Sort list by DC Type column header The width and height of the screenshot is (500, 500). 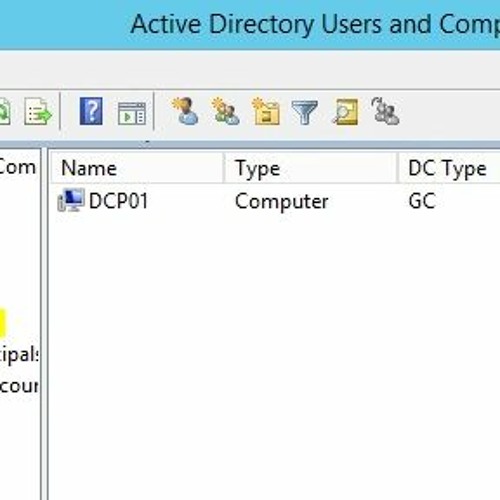coord(449,168)
